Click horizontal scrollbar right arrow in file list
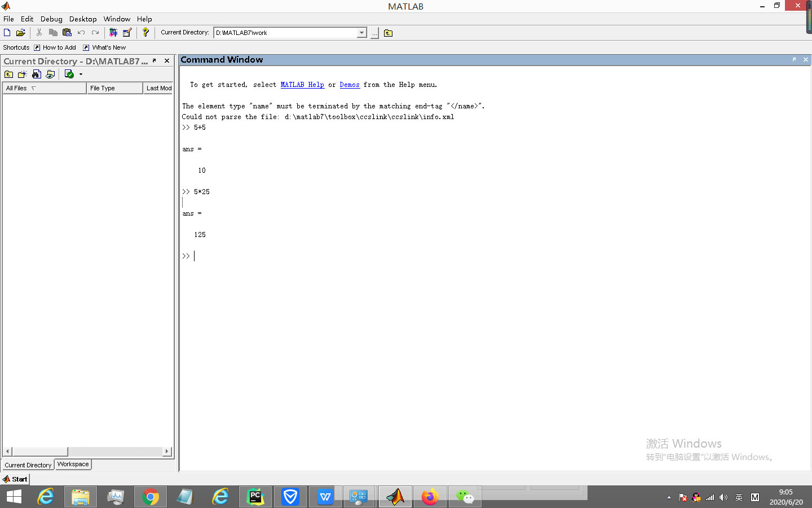 click(166, 452)
